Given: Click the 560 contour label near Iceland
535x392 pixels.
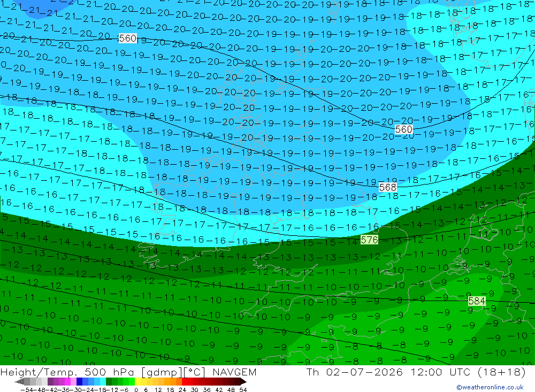Looking at the screenshot, I should [128, 38].
